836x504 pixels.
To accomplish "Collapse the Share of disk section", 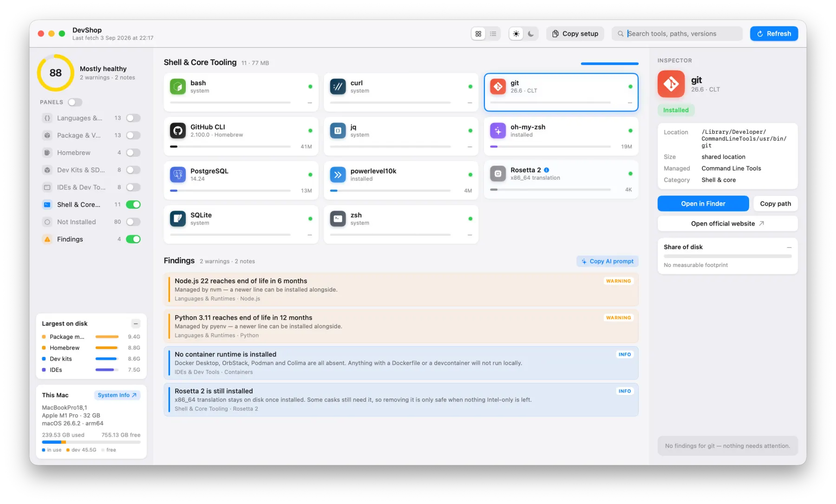I will pos(789,247).
